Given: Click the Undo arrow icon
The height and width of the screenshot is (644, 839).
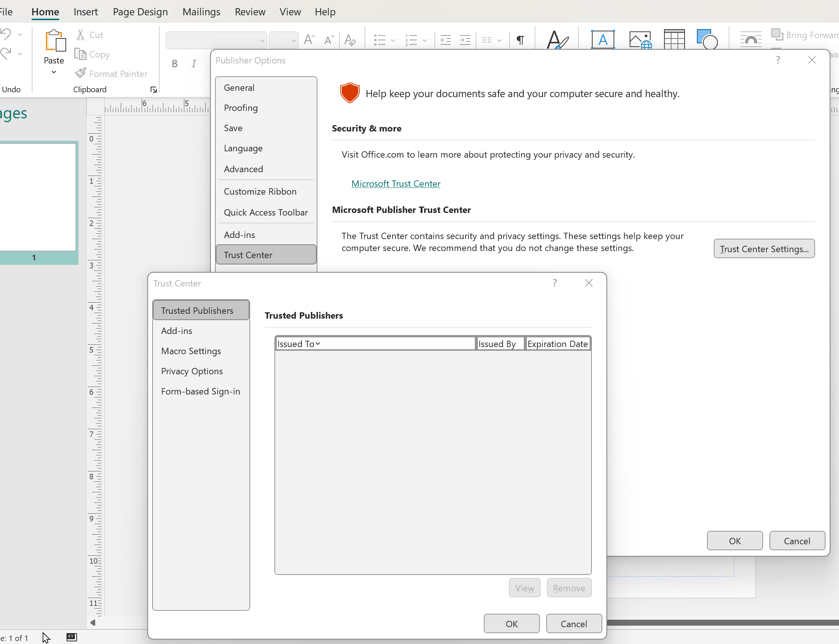Looking at the screenshot, I should [x=6, y=34].
